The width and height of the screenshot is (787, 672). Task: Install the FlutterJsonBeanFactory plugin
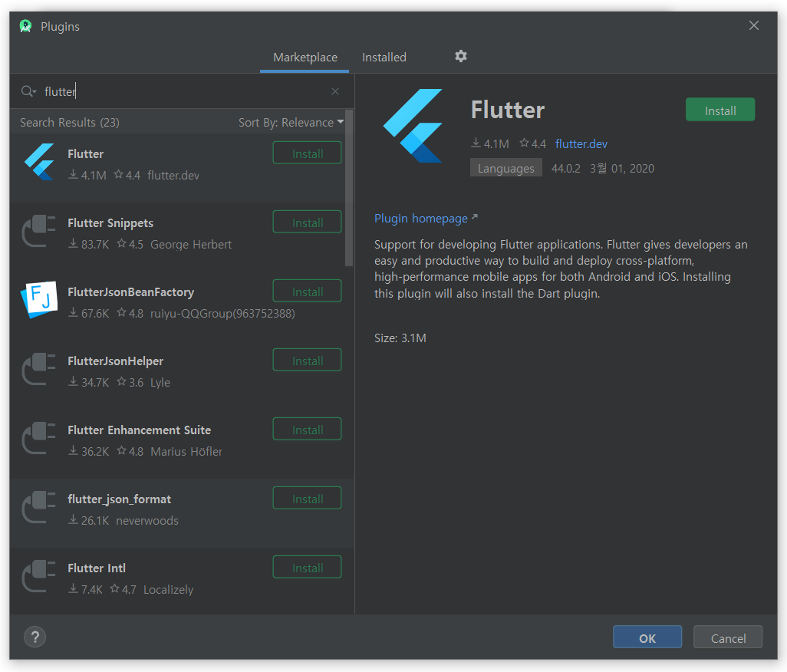coord(307,291)
